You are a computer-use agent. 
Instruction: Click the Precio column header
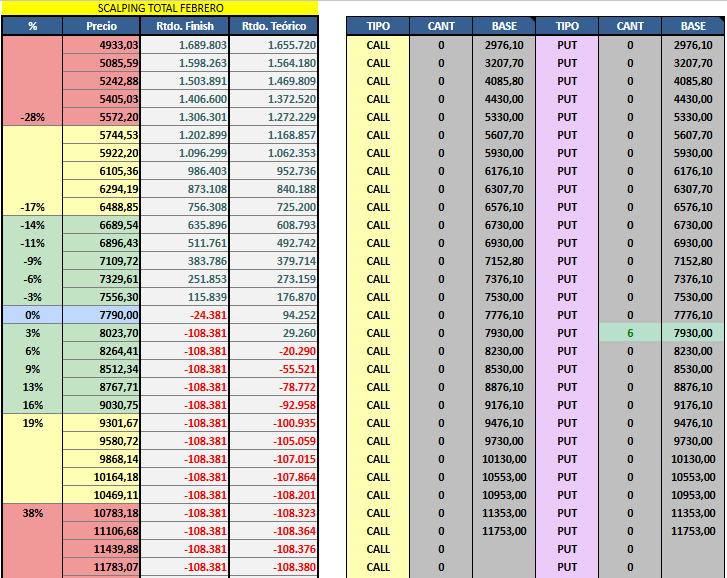coord(101,26)
